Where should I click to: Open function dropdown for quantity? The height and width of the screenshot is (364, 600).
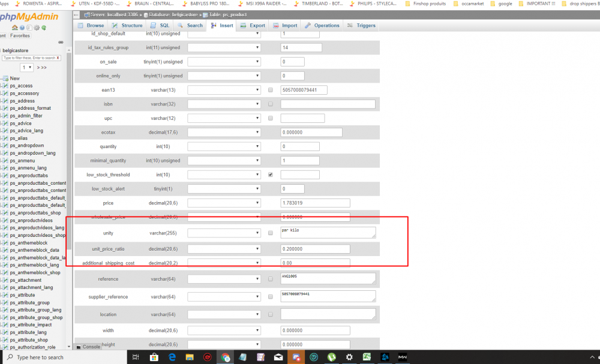coord(224,146)
